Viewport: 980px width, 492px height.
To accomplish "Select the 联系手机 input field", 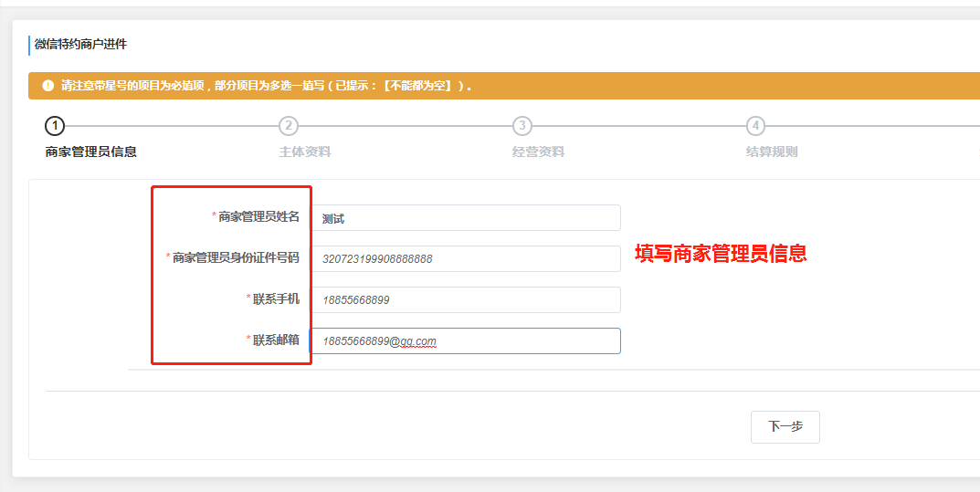I will (x=466, y=299).
